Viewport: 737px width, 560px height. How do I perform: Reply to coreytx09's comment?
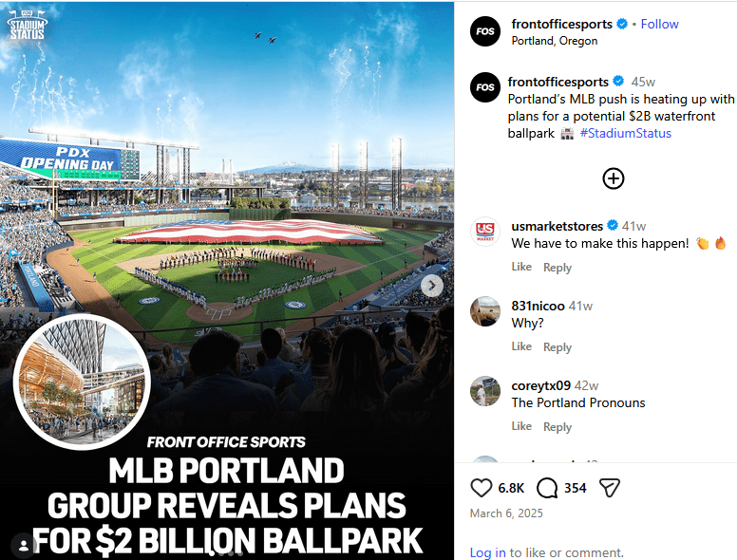[x=557, y=427]
